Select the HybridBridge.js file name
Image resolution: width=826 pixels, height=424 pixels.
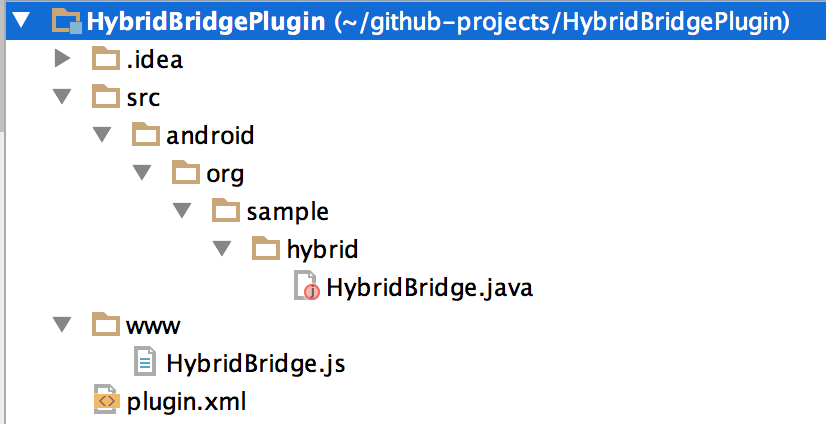(255, 363)
